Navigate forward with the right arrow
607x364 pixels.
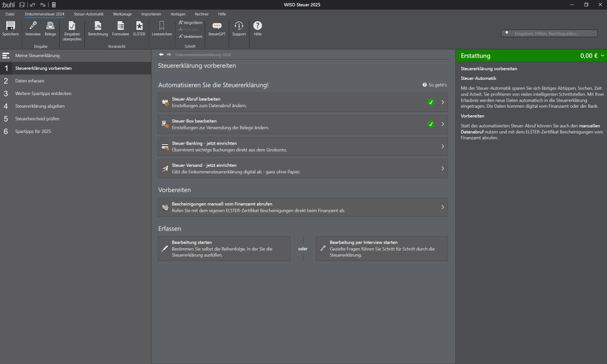169,55
